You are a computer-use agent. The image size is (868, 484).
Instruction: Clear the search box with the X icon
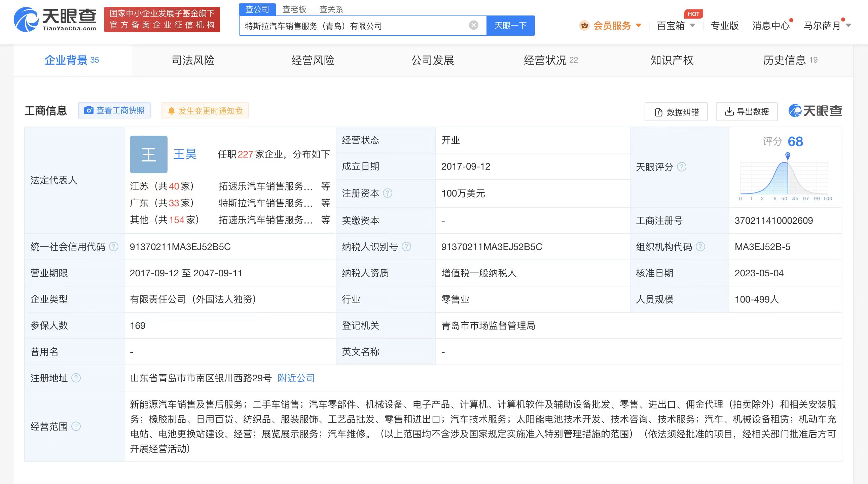pyautogui.click(x=473, y=25)
